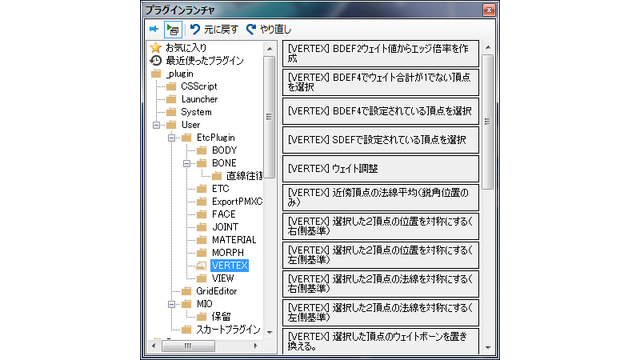Image resolution: width=640 pixels, height=360 pixels.
Task: Run 近傍頂点の法線平均(鋭角位置のみ) plugin
Action: click(x=380, y=197)
